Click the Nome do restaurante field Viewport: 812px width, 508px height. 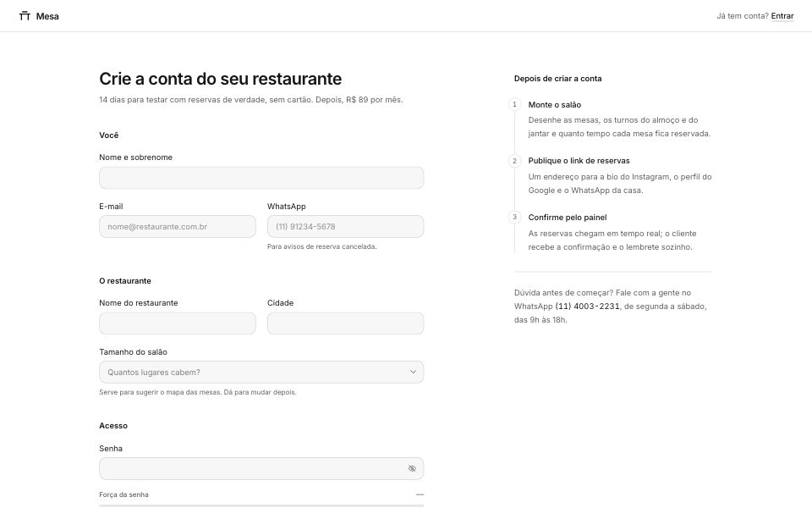(x=177, y=323)
